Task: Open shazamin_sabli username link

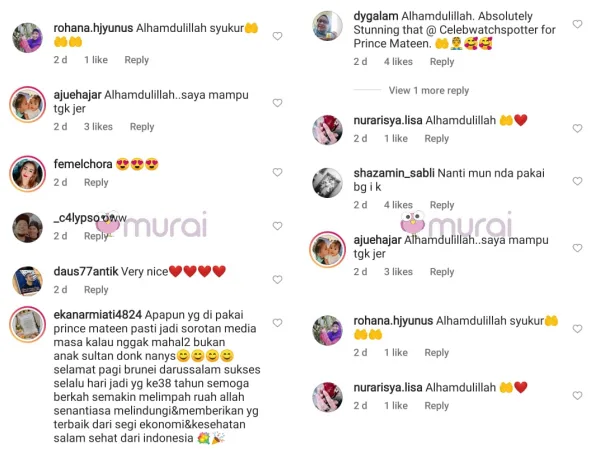Action: click(x=394, y=173)
